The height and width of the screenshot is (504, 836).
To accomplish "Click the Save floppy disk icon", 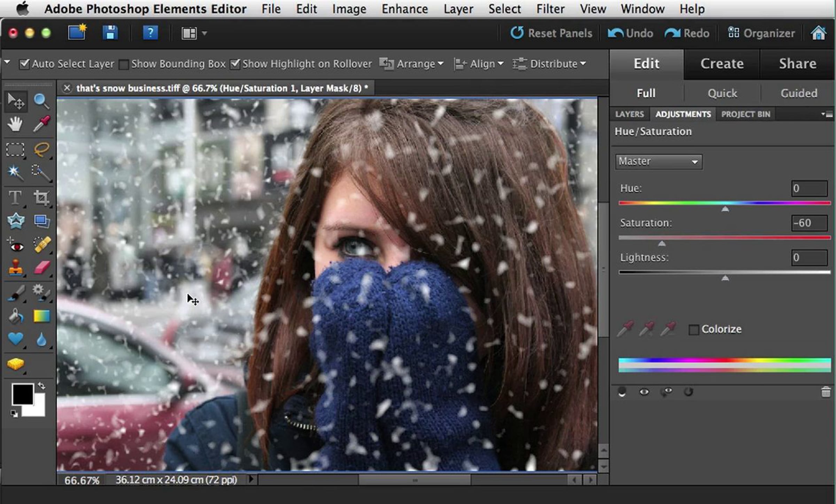I will tap(110, 33).
